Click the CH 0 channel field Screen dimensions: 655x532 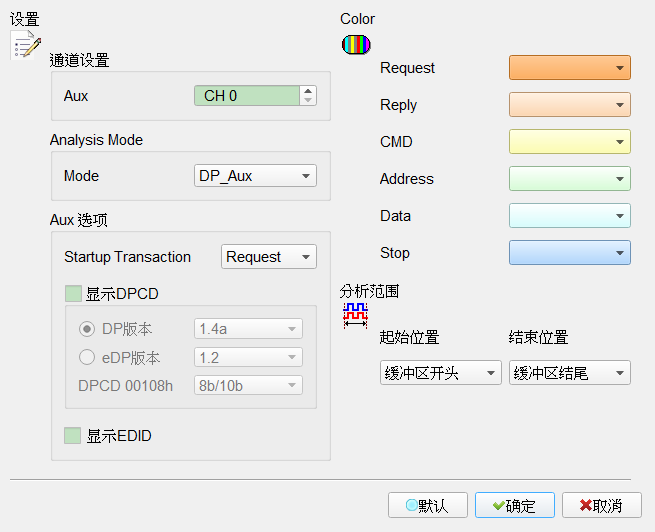247,96
